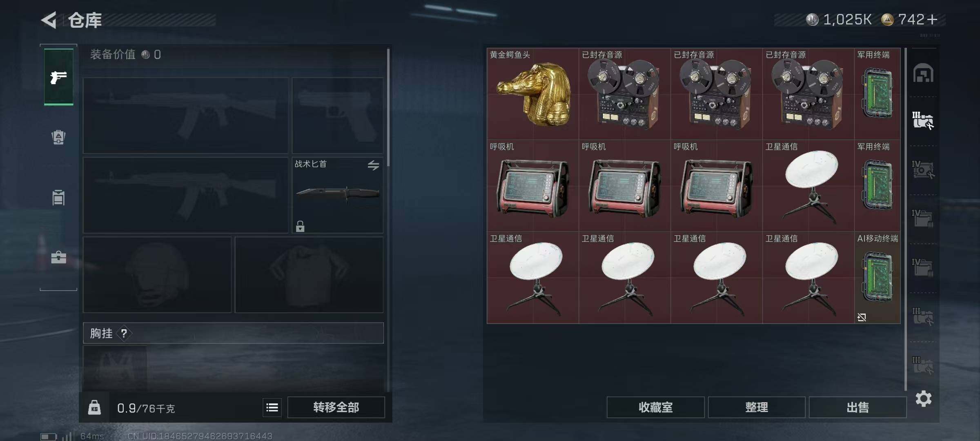Screen dimensions: 980x441
Task: Open warehouse settings gear icon
Action: pos(923,399)
